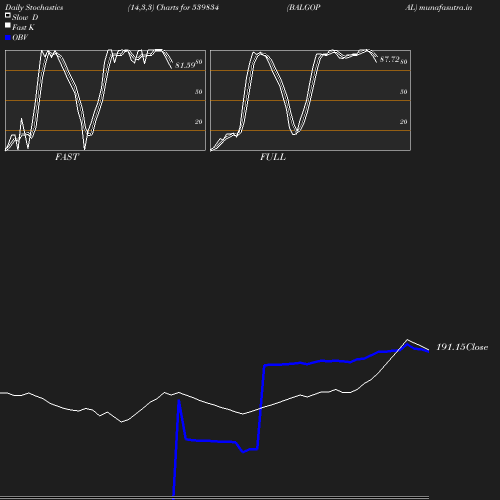This screenshot has width=500, height=500.
Task: Click the Slow D legend swatch
Action: (8, 15)
